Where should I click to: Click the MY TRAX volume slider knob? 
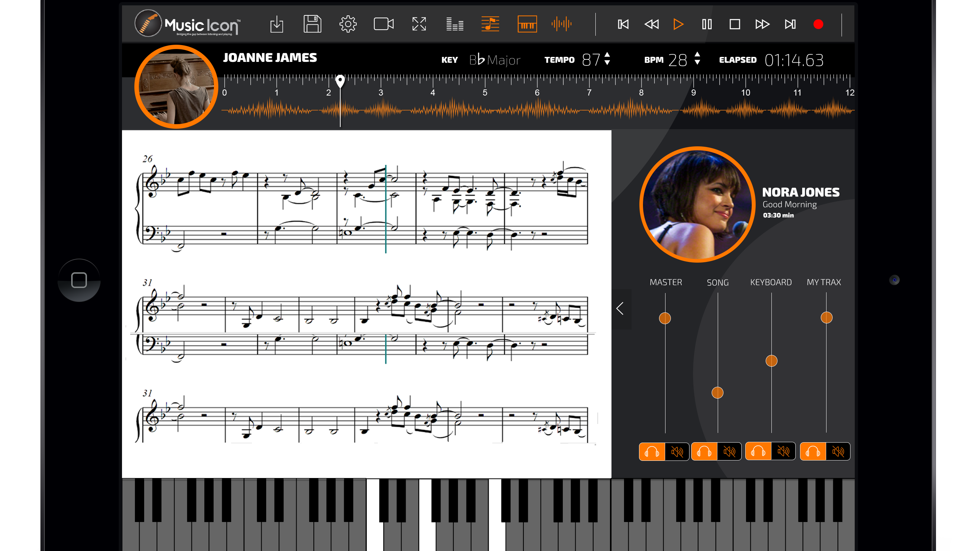coord(826,317)
